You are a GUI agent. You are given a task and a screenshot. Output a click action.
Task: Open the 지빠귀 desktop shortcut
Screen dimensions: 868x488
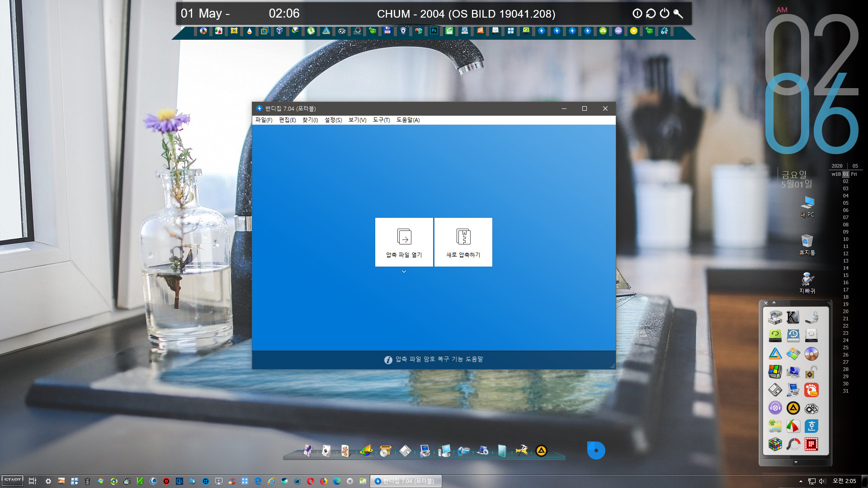(x=807, y=283)
